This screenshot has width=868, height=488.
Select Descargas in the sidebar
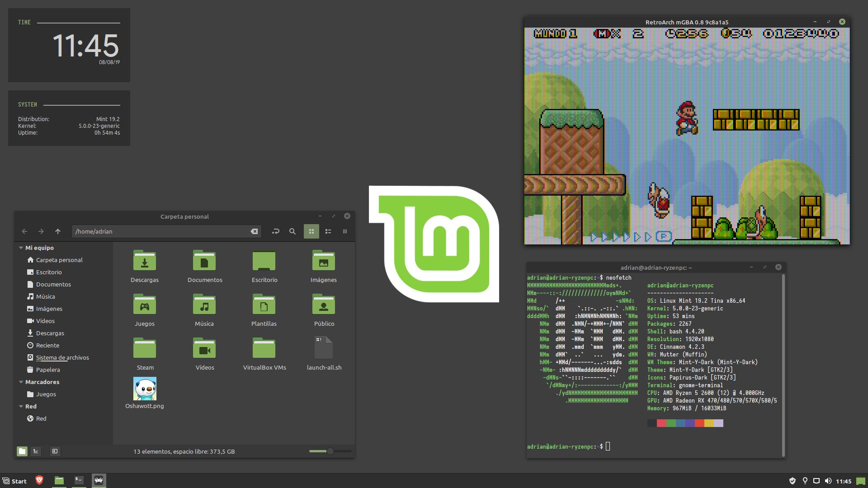pyautogui.click(x=50, y=333)
